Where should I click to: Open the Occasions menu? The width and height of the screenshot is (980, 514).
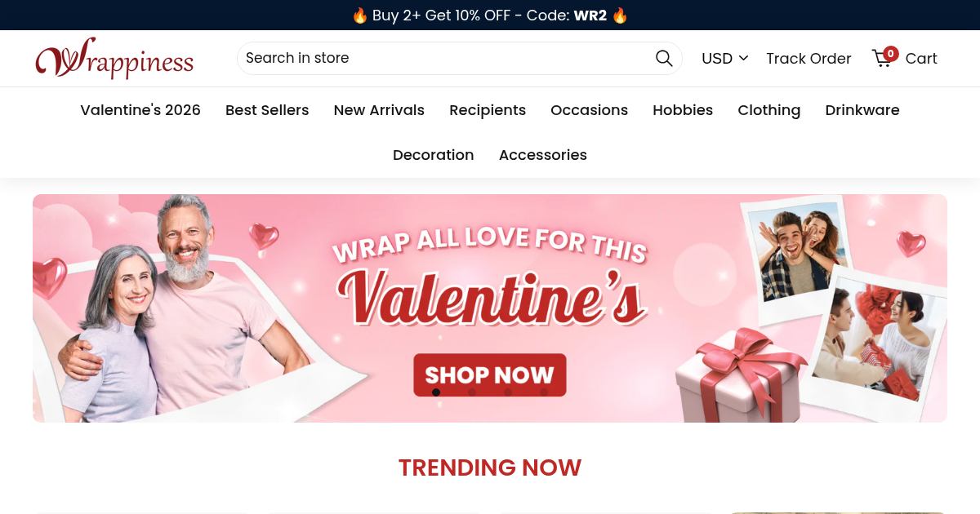pyautogui.click(x=589, y=110)
